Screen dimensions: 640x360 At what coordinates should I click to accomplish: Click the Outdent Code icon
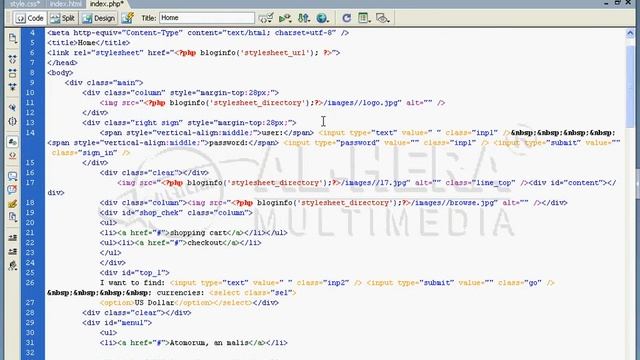(x=13, y=251)
